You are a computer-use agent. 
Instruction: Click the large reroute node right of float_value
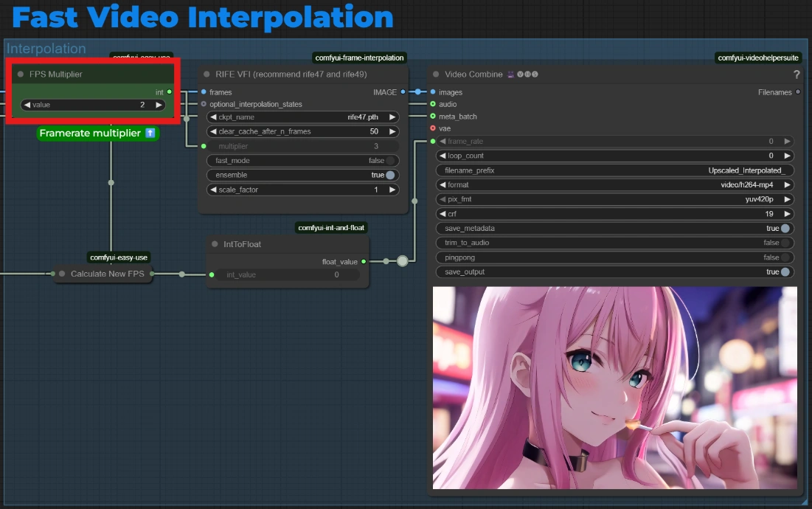(403, 261)
